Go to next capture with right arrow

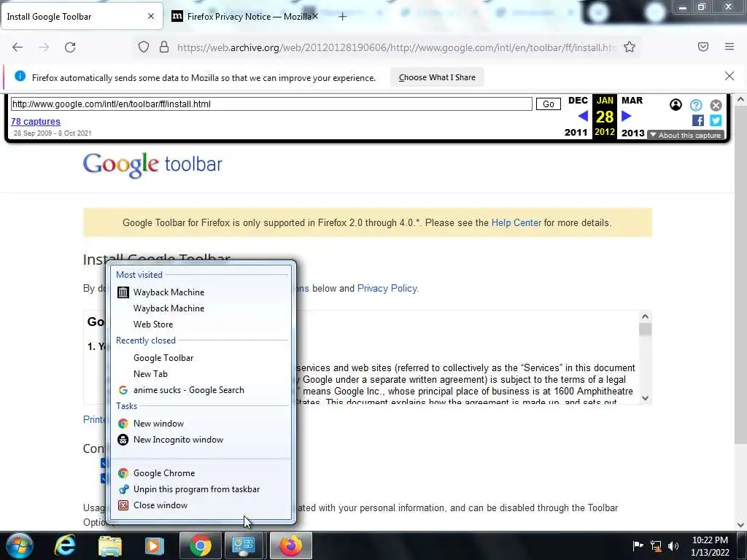click(x=627, y=116)
